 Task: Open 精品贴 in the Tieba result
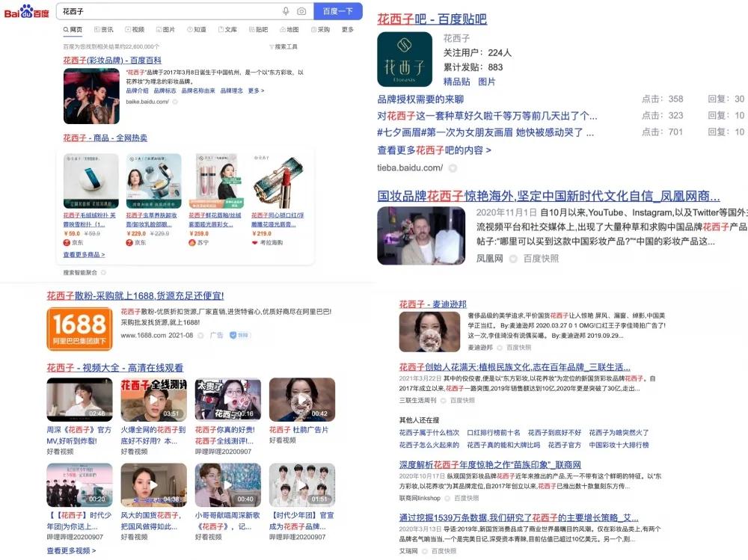456,81
